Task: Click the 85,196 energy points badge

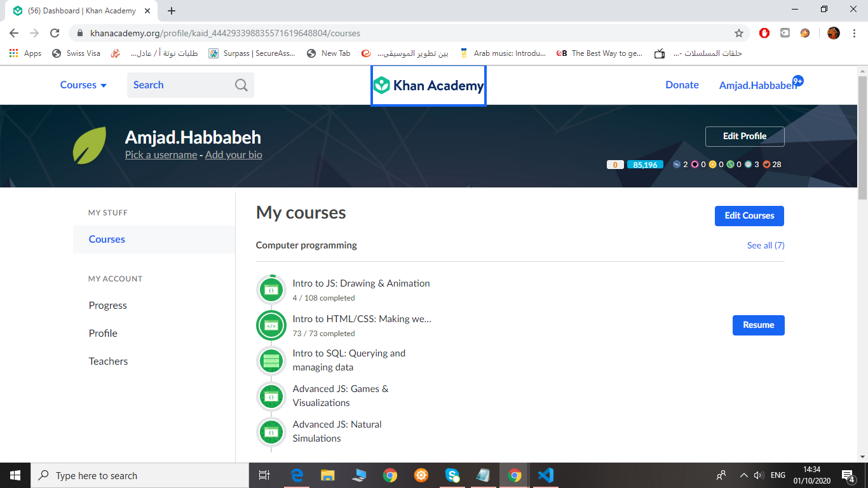Action: pos(645,165)
